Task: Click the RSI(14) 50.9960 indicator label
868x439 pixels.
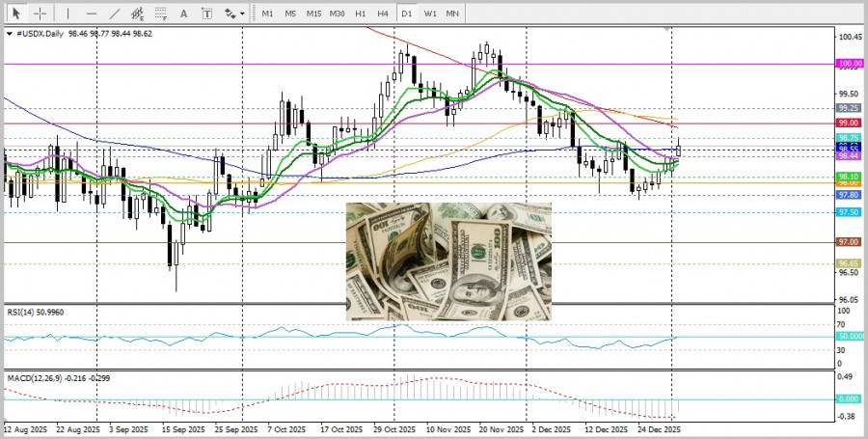Action: (36, 313)
